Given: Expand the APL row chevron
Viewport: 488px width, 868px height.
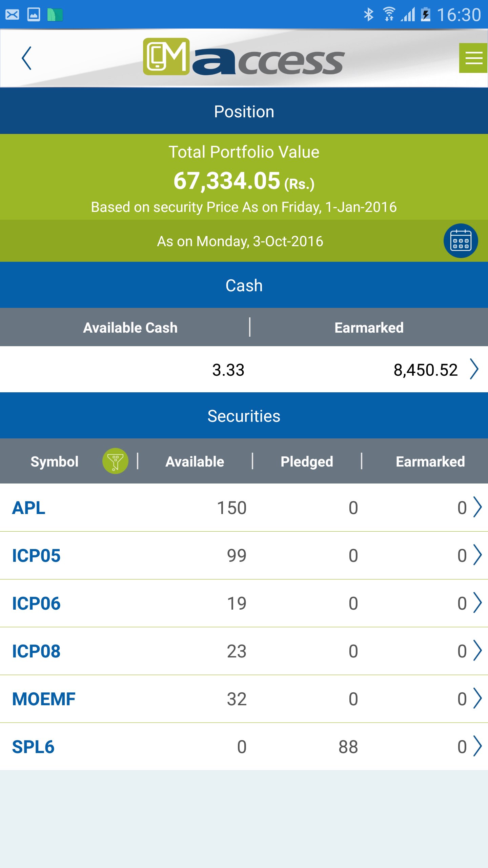Looking at the screenshot, I should point(477,507).
